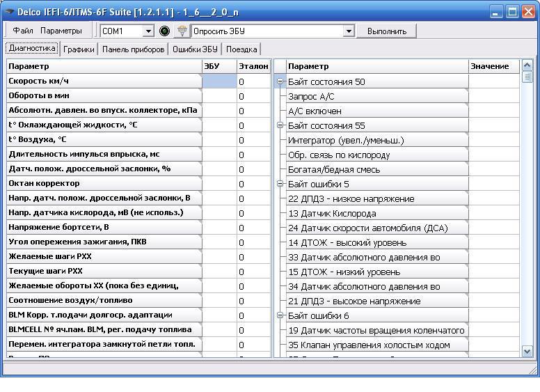540x392 pixels.
Task: Collapse the Байт ошибки 5 node
Action: pyautogui.click(x=280, y=184)
